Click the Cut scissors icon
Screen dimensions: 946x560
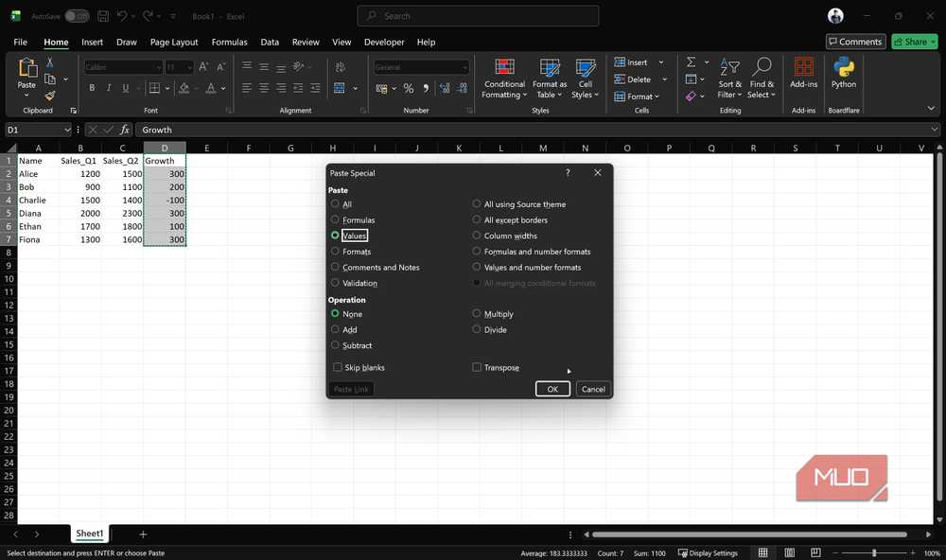point(49,62)
